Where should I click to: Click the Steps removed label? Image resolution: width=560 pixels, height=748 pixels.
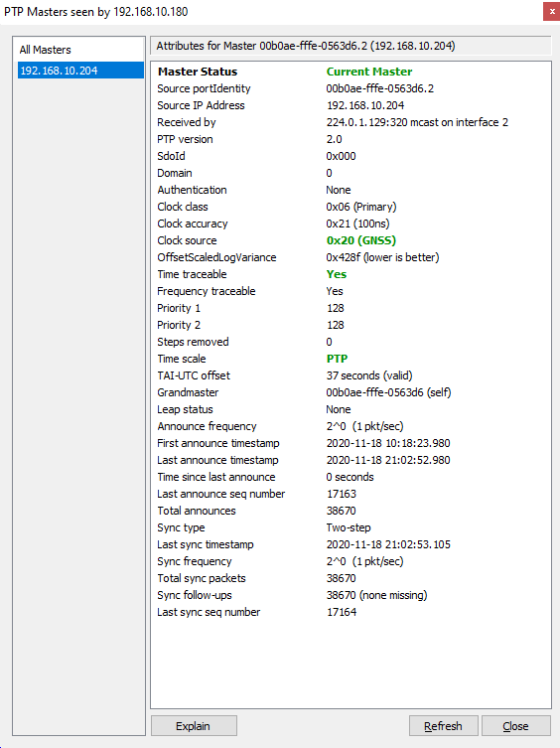pos(194,342)
